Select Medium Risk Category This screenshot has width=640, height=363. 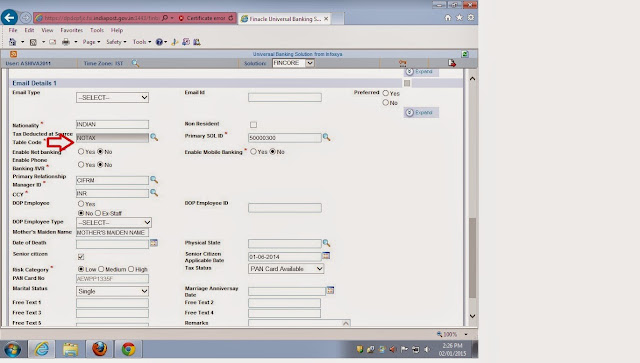[x=101, y=269]
